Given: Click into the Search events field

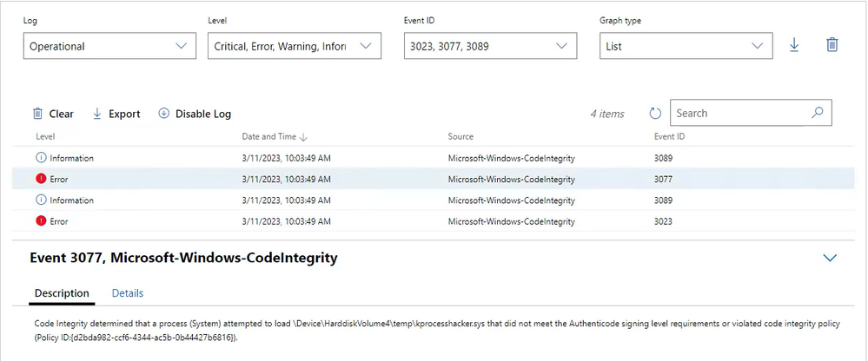Looking at the screenshot, I should pos(739,113).
